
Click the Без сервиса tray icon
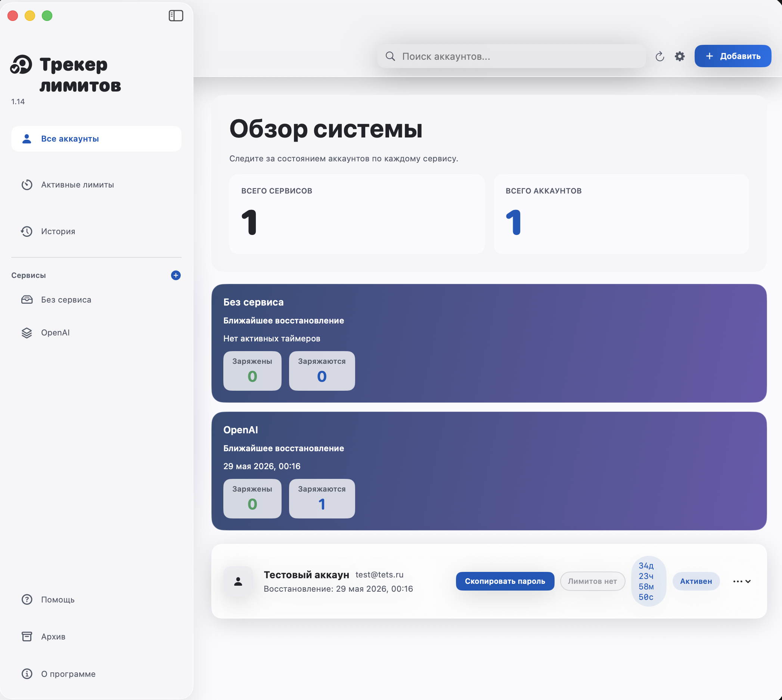[x=27, y=300]
